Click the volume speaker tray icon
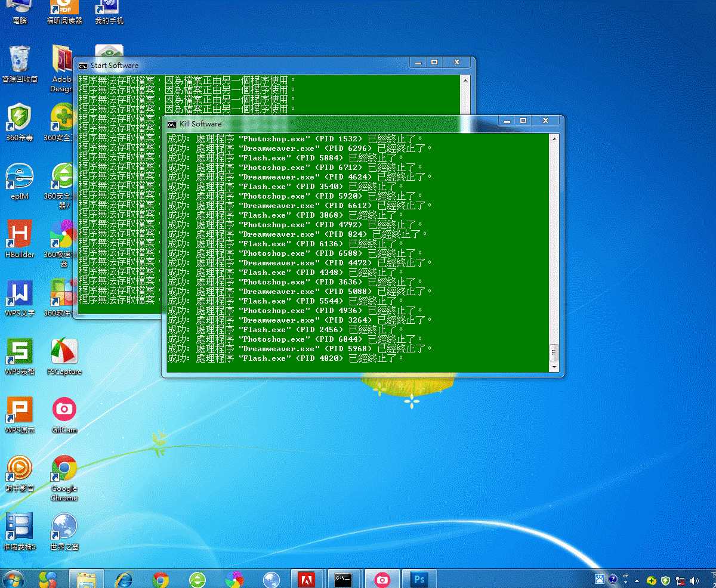 pyautogui.click(x=694, y=580)
